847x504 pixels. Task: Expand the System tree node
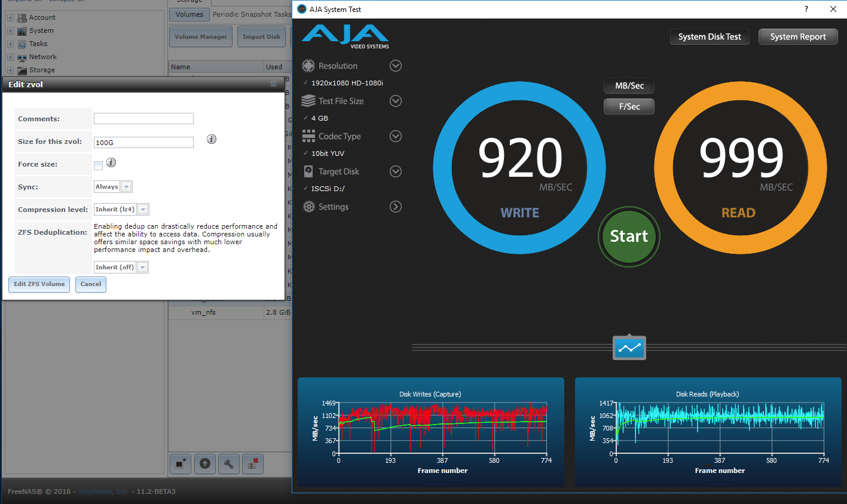click(10, 31)
